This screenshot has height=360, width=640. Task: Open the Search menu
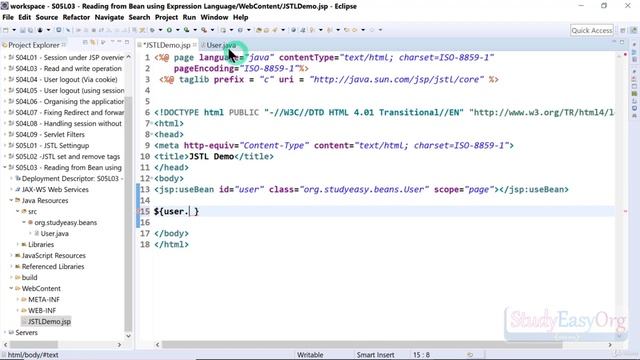[139, 17]
